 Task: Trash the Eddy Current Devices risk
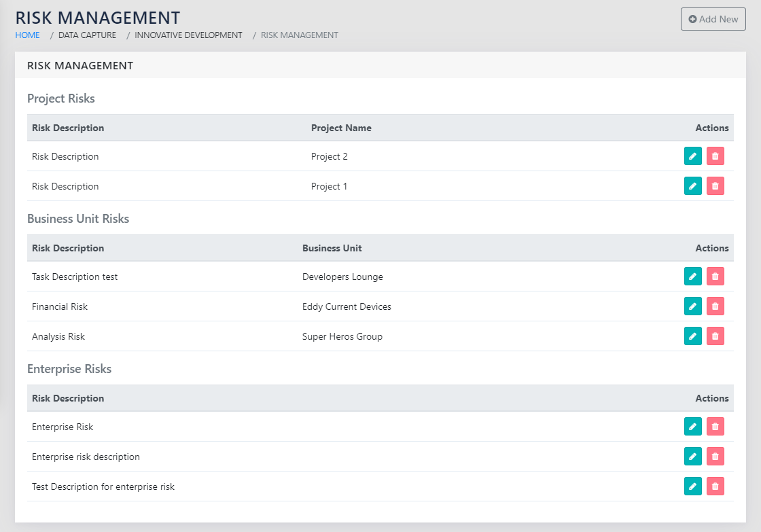click(715, 306)
